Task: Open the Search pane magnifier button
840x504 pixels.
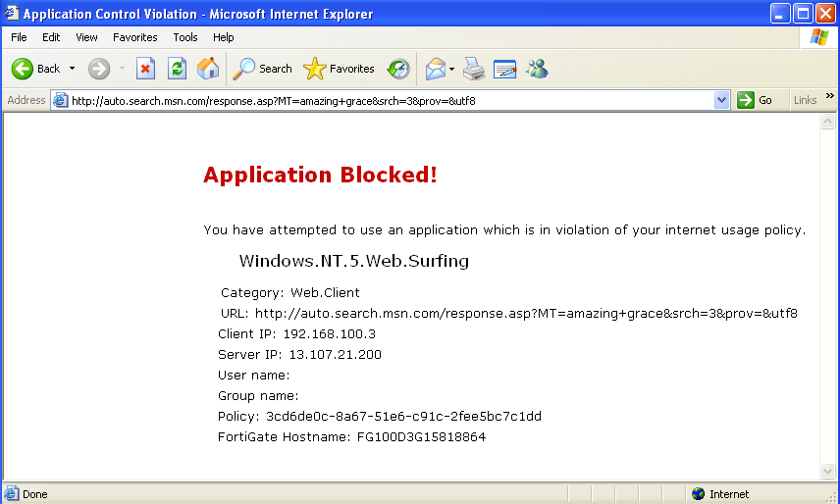Action: click(263, 69)
